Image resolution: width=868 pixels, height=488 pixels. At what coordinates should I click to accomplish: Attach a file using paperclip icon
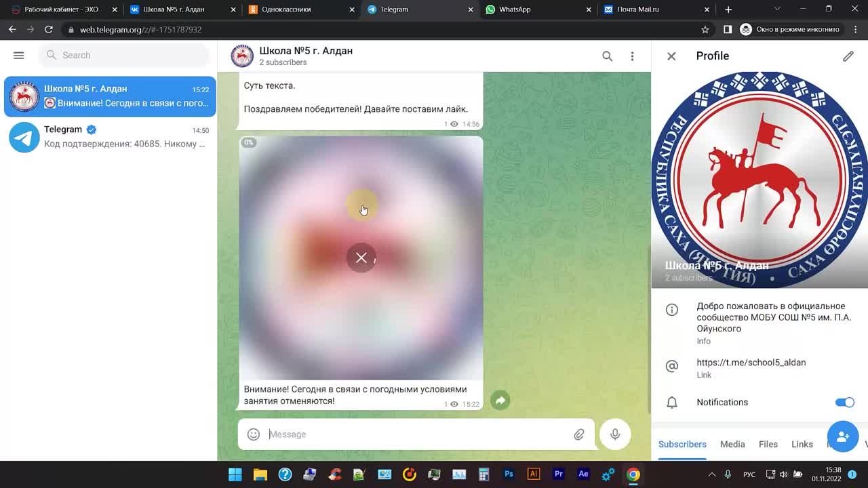click(578, 434)
